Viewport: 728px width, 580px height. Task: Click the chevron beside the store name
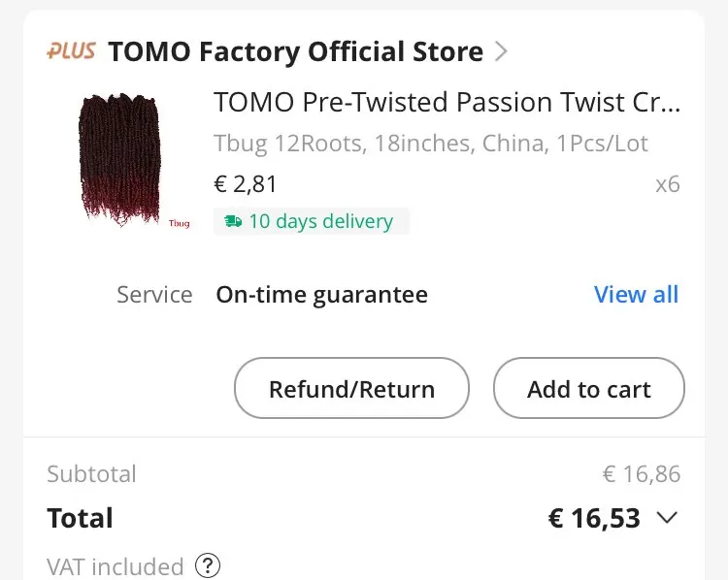501,51
